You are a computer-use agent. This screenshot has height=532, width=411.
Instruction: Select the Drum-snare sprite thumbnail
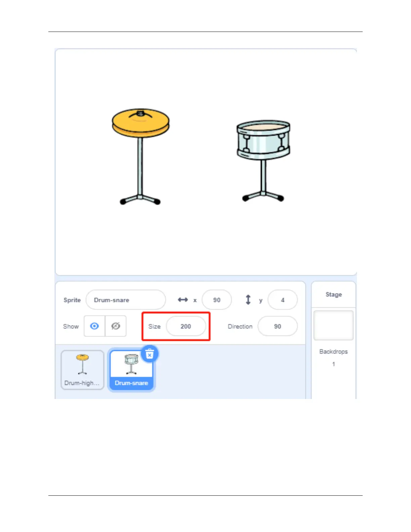point(131,370)
